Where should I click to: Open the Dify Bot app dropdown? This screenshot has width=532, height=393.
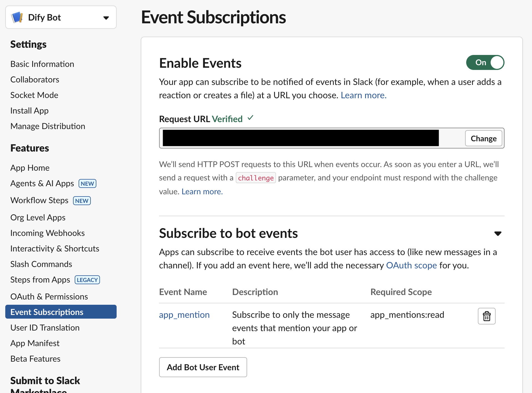[x=106, y=18]
